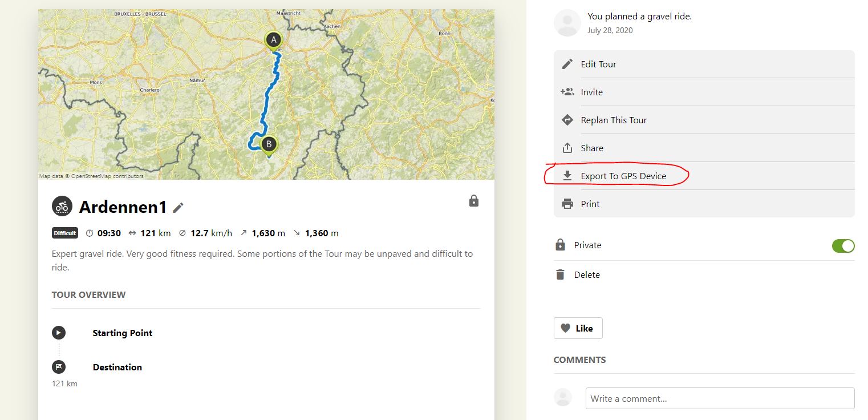Click map marker B destination
868x420 pixels.
(269, 144)
